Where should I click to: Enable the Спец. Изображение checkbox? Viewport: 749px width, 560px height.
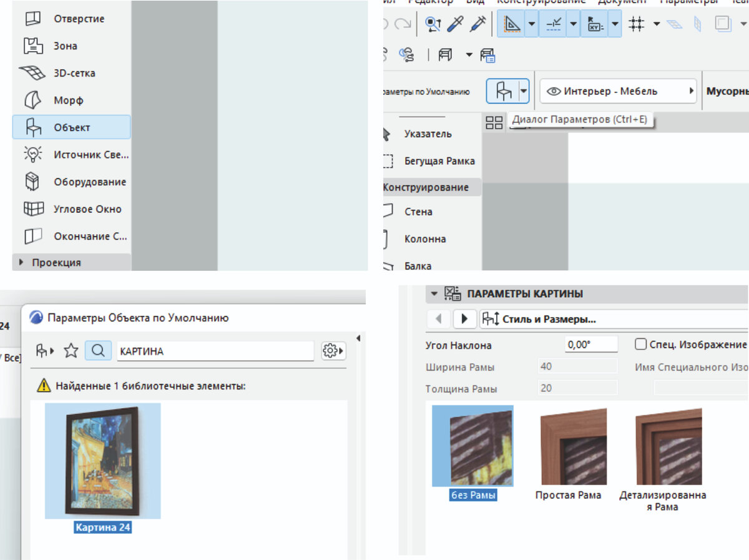click(x=640, y=344)
